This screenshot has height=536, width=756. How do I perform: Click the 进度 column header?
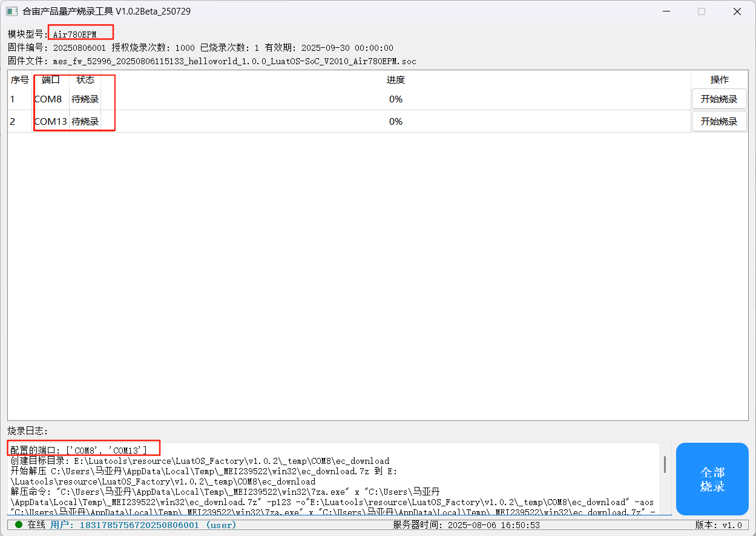(396, 79)
